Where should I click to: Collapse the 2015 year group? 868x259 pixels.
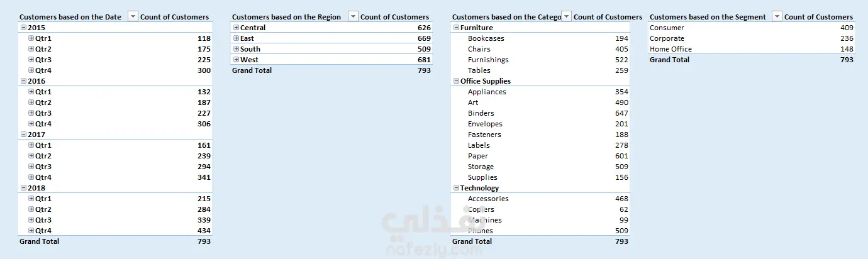[23, 28]
